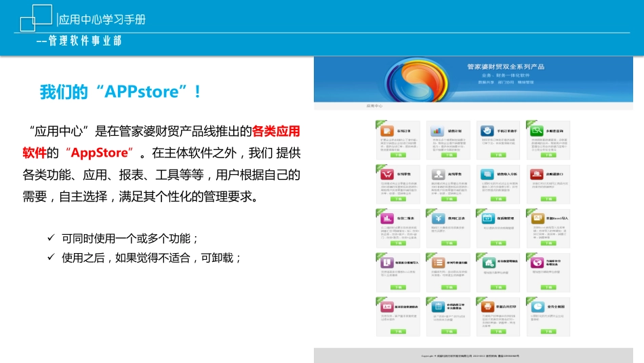Click the dark red 进帐通接口 icon
Image resolution: width=644 pixels, height=363 pixels.
click(537, 174)
